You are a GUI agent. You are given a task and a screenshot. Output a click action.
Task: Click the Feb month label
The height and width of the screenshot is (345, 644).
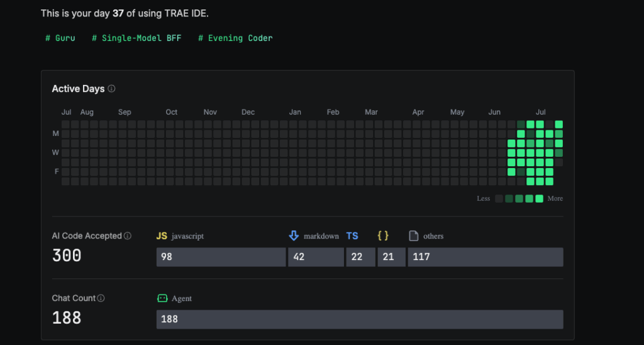pos(333,112)
